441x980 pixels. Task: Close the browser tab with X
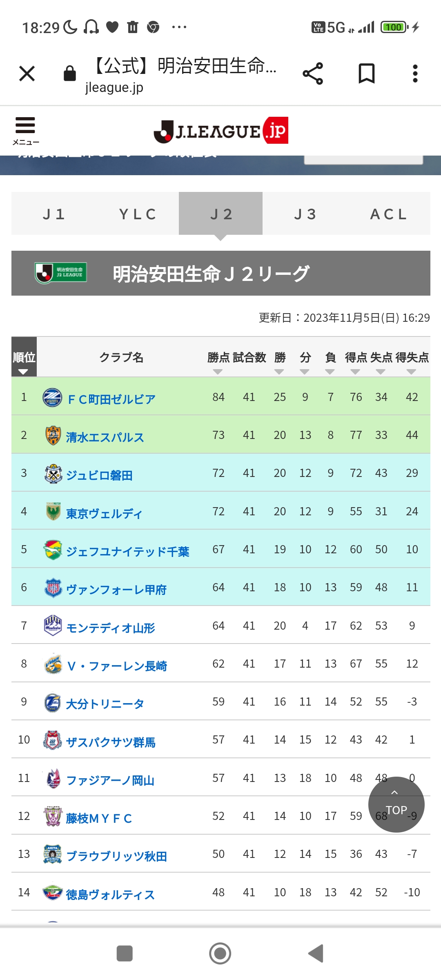(x=27, y=74)
